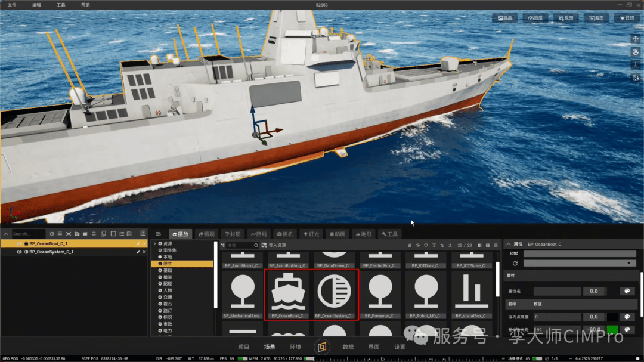This screenshot has width=644, height=362.
Task: Delete BP_OceanSystem_C_1 with its X icon
Action: pyautogui.click(x=144, y=252)
